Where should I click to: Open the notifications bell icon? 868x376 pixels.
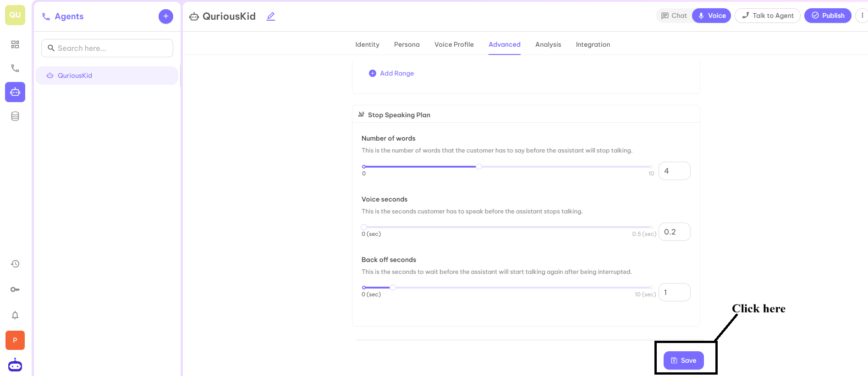[x=15, y=315]
